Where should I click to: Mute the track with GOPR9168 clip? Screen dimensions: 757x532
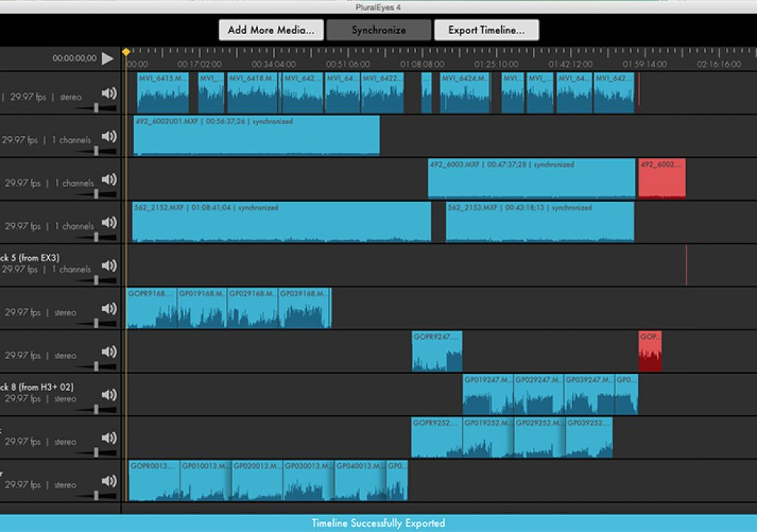point(109,308)
